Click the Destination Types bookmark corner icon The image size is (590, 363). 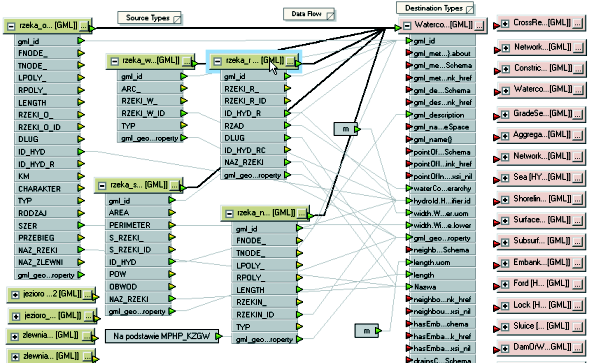click(470, 9)
